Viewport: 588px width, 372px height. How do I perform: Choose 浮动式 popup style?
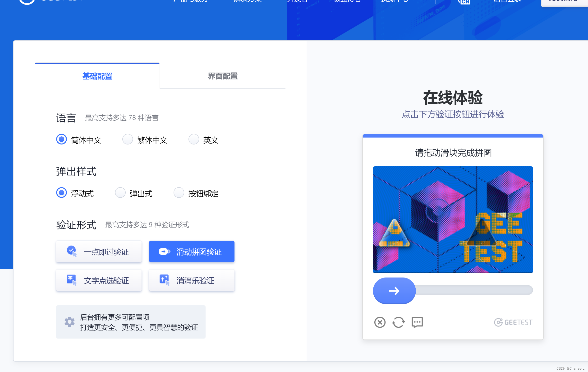[x=62, y=193]
